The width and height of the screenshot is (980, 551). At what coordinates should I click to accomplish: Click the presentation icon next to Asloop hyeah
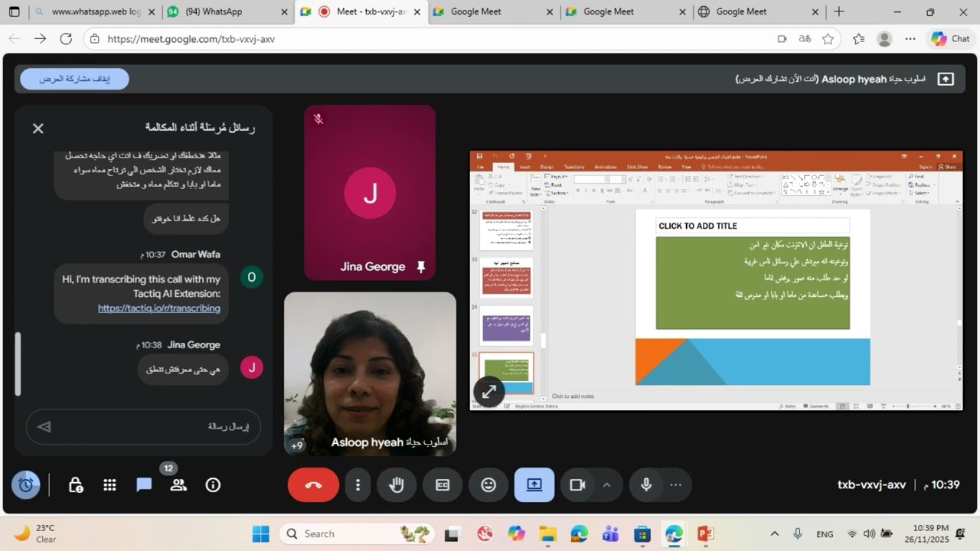[x=946, y=79]
